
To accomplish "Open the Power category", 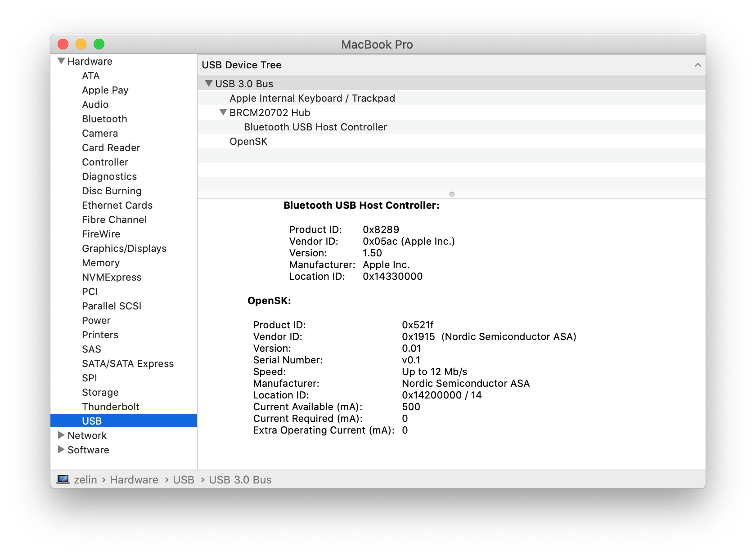I will click(x=96, y=320).
